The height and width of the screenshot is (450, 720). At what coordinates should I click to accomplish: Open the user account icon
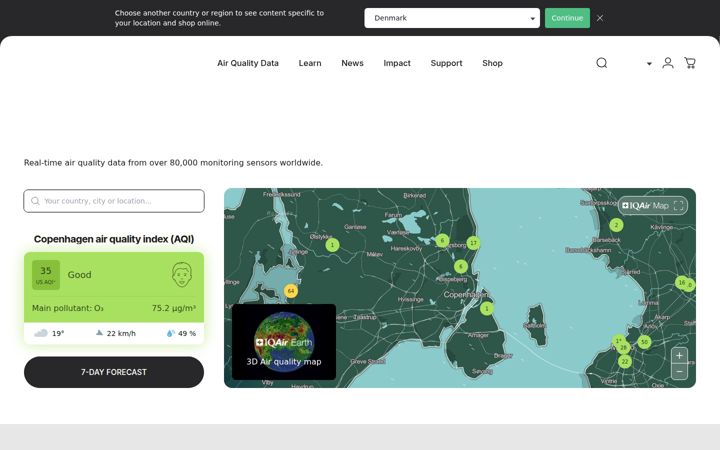668,63
